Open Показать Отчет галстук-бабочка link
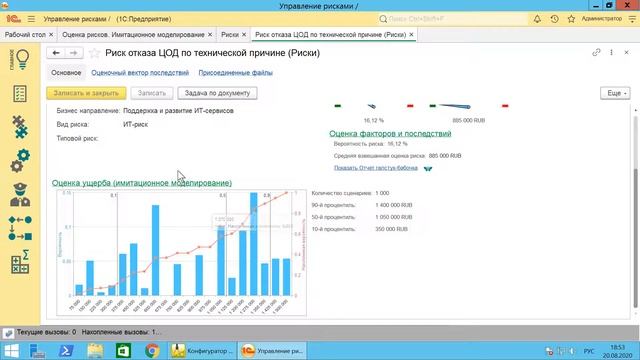Viewport: 640px width, 360px height. [x=376, y=168]
